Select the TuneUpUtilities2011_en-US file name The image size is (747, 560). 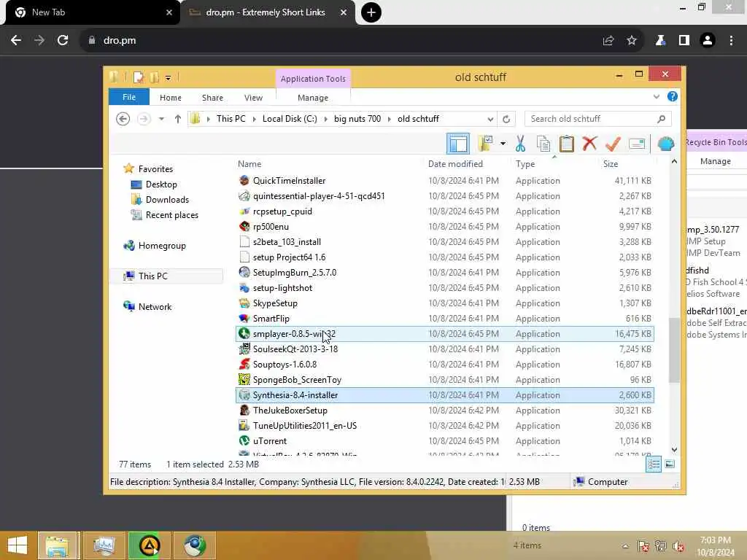coord(304,426)
